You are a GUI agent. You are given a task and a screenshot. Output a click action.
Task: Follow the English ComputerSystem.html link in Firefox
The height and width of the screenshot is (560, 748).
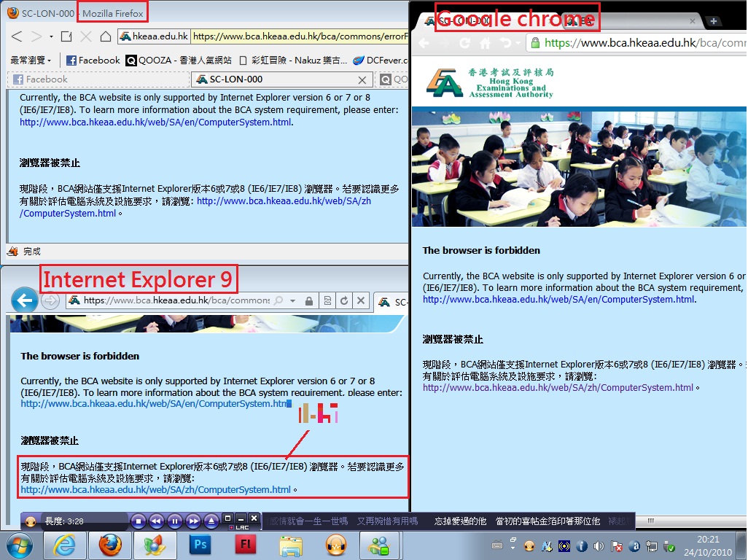tap(155, 122)
